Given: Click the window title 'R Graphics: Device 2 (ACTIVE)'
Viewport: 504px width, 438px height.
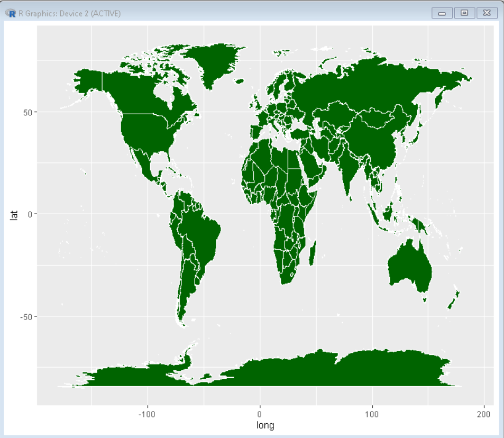Looking at the screenshot, I should click(x=70, y=14).
